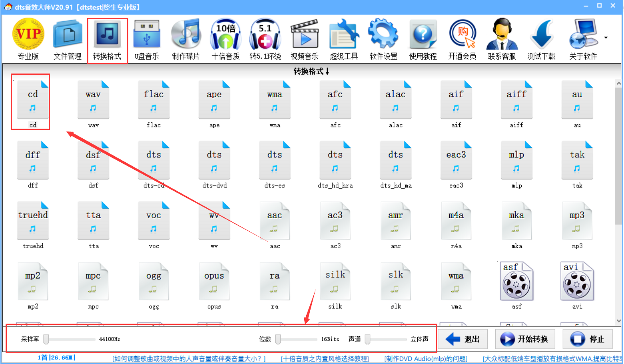This screenshot has width=624, height=364.
Task: Select the aiff format icon
Action: point(516,104)
